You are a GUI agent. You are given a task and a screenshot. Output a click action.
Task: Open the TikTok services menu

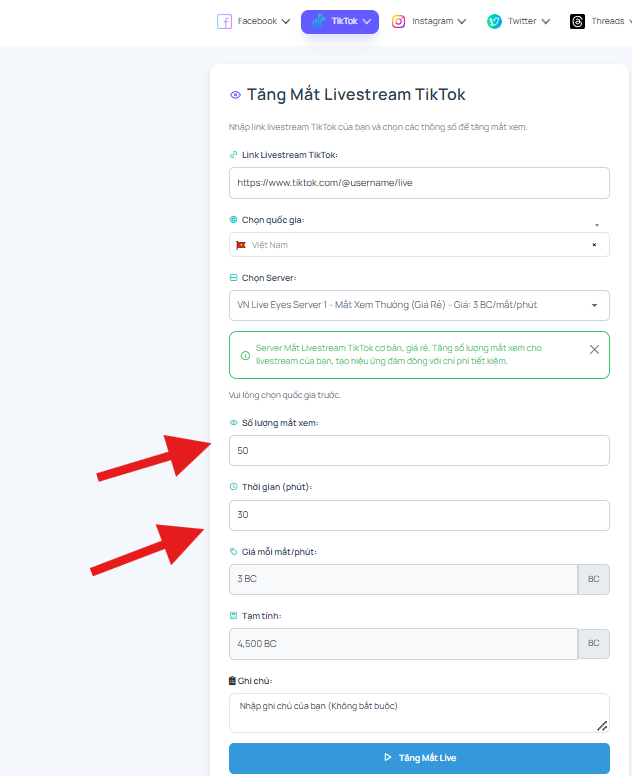point(340,22)
